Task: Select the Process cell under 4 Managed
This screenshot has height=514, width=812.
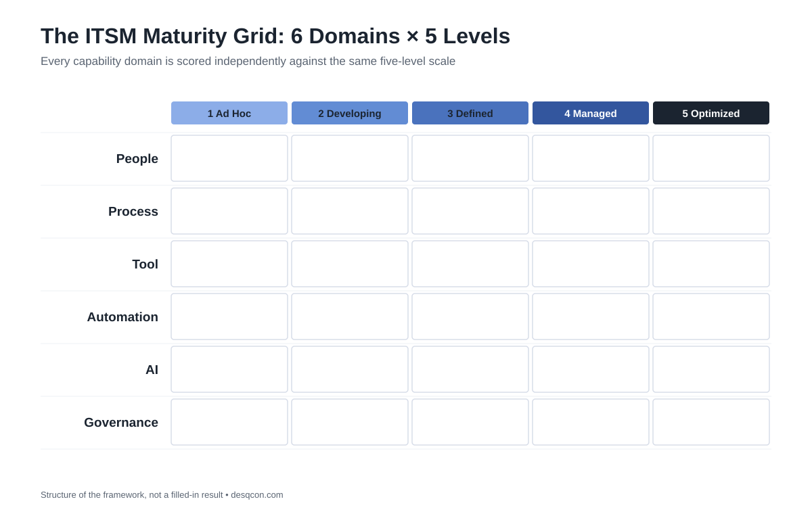Action: pyautogui.click(x=591, y=211)
